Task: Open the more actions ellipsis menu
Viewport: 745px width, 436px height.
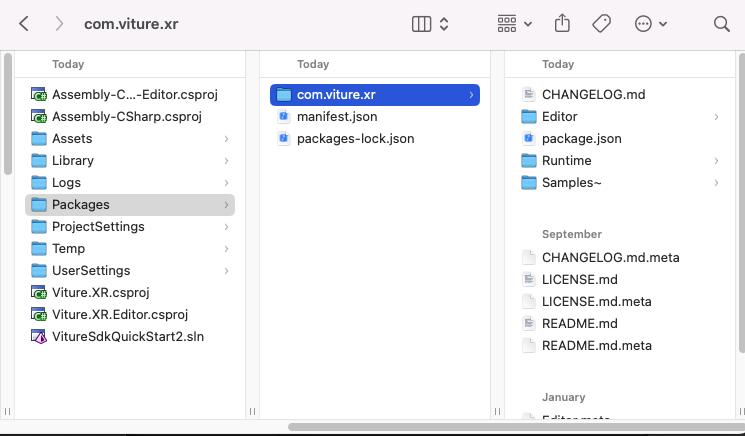Action: 643,23
